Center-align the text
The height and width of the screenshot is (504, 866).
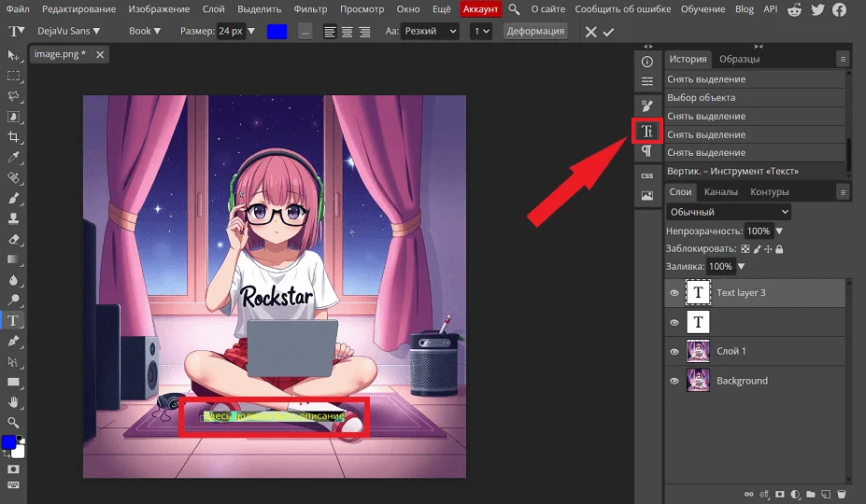coord(347,31)
